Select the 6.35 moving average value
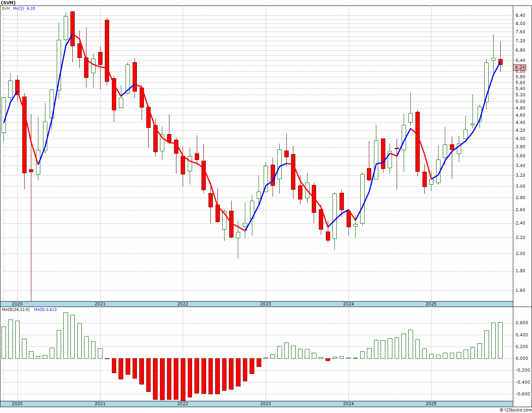532x413 pixels. coord(31,8)
